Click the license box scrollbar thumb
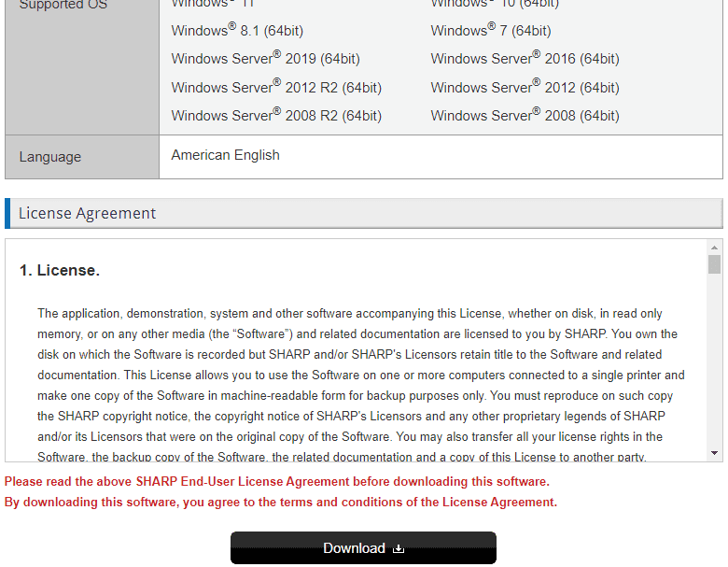 [714, 264]
